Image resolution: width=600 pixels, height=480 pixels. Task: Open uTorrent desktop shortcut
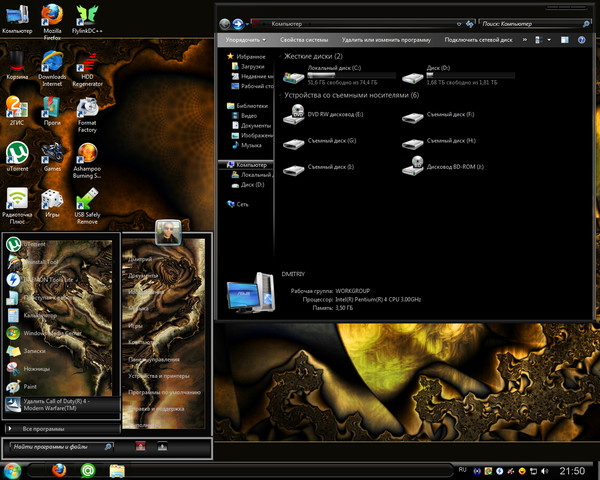pos(17,157)
